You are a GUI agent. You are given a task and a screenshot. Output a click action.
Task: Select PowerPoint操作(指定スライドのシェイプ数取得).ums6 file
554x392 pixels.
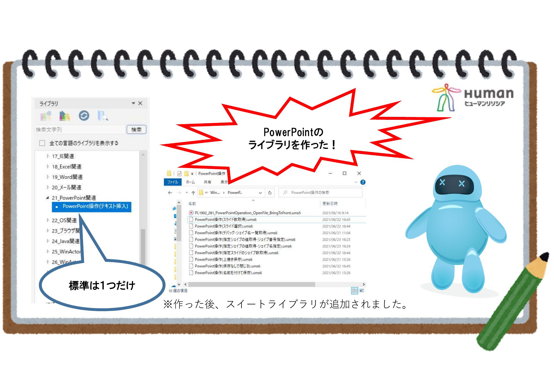pyautogui.click(x=237, y=253)
